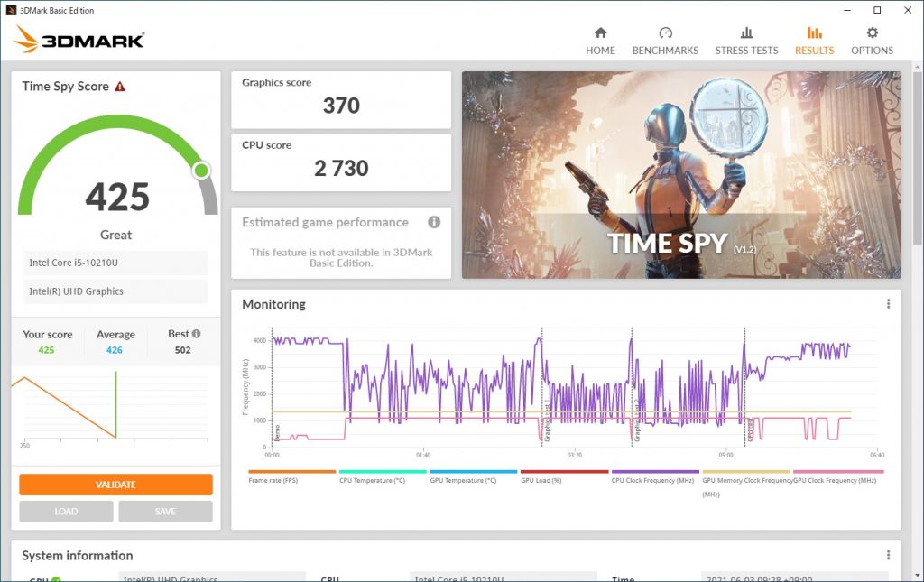This screenshot has height=582, width=924.
Task: Toggle the GPU Memory Clock Frequency legend
Action: coord(746,483)
